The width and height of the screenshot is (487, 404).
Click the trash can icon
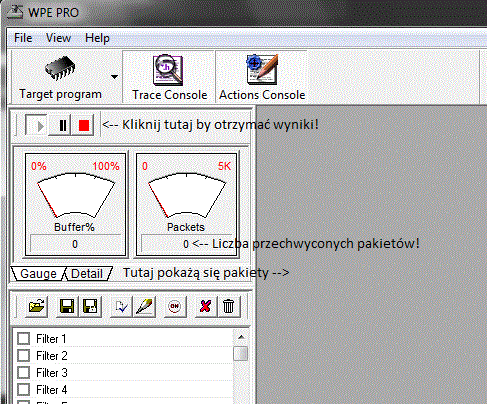tap(229, 306)
